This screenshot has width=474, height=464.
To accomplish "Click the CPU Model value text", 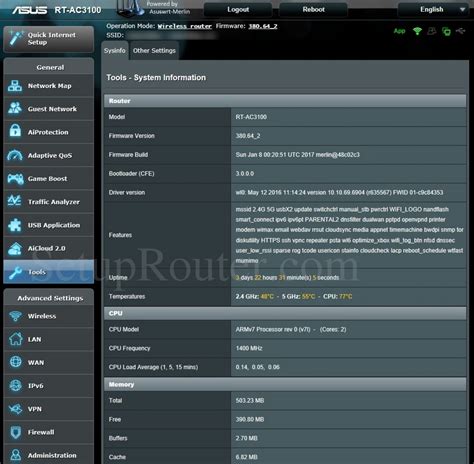I will click(x=291, y=329).
